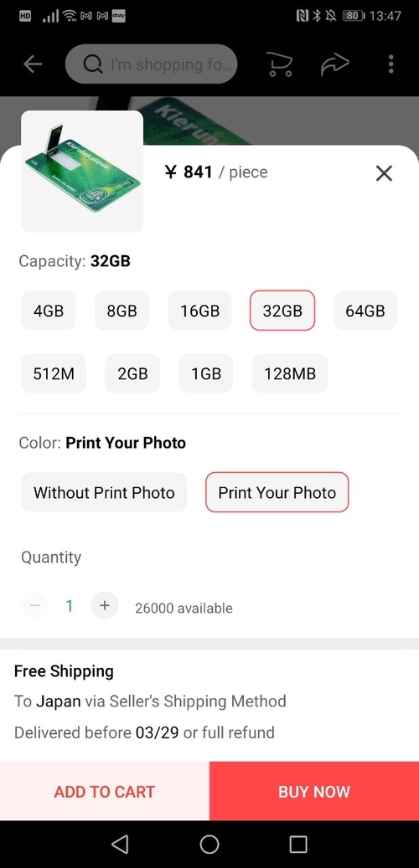The width and height of the screenshot is (419, 868).
Task: Open recent apps square button
Action: click(x=298, y=845)
